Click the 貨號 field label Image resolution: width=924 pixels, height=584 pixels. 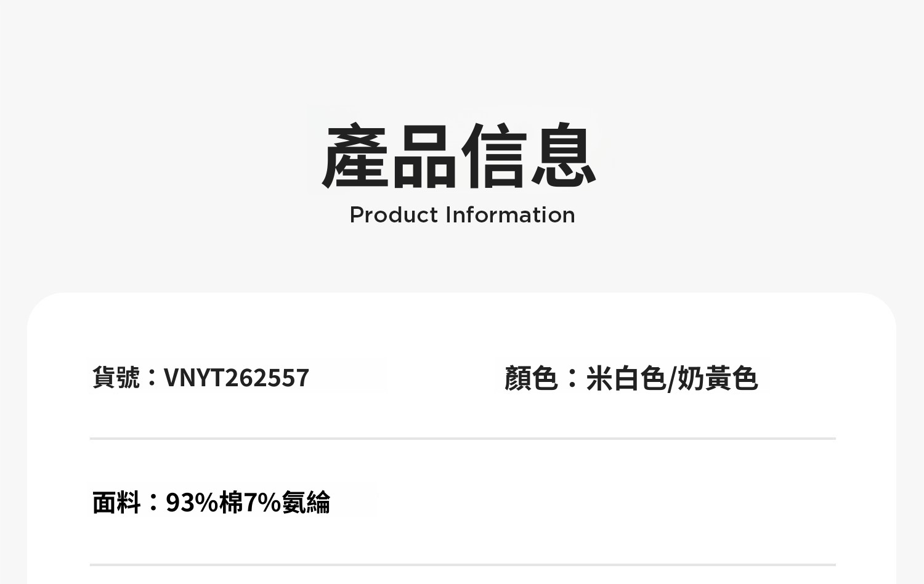(x=116, y=377)
